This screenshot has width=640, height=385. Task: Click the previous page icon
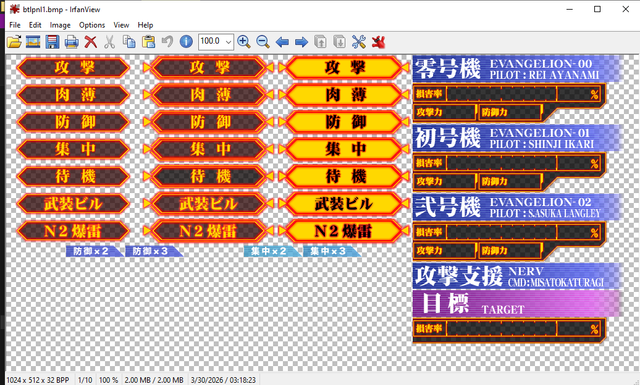320,42
